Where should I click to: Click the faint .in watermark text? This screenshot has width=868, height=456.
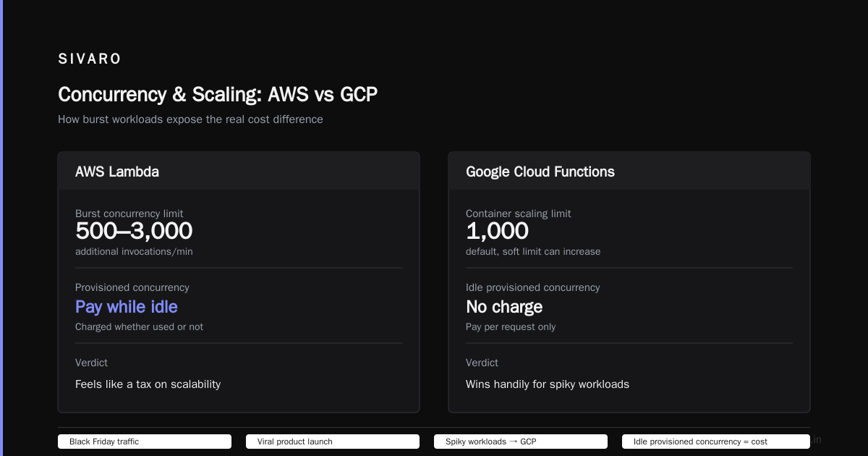(816, 439)
